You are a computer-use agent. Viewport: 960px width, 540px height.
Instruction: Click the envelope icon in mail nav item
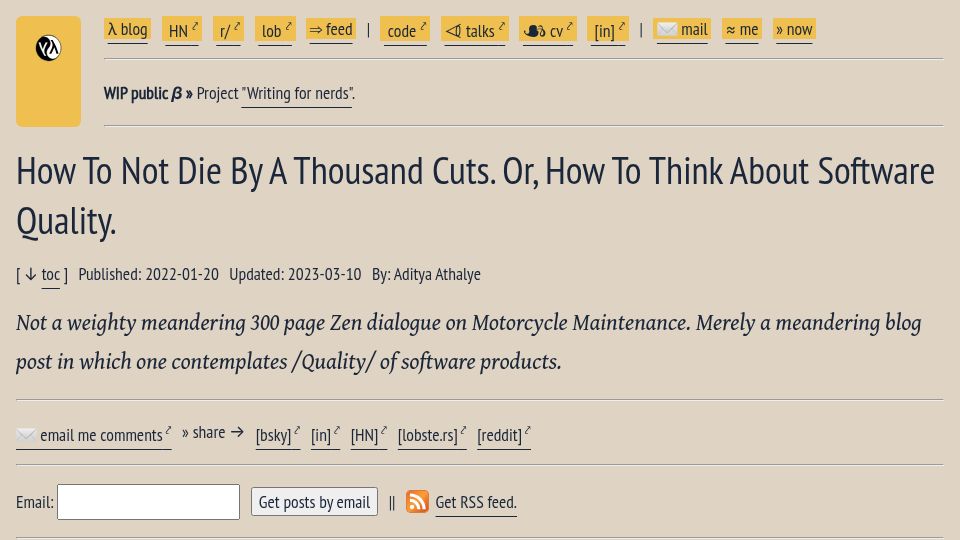point(667,29)
